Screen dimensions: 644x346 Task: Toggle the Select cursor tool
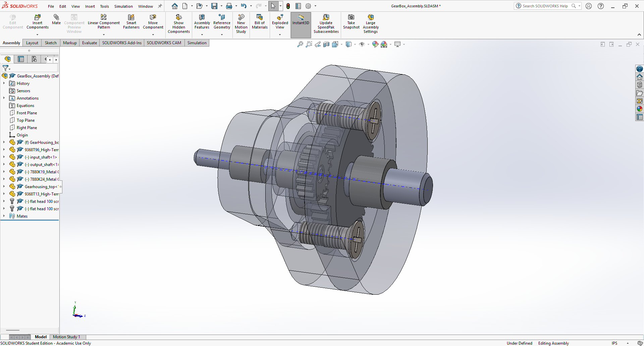(x=273, y=6)
